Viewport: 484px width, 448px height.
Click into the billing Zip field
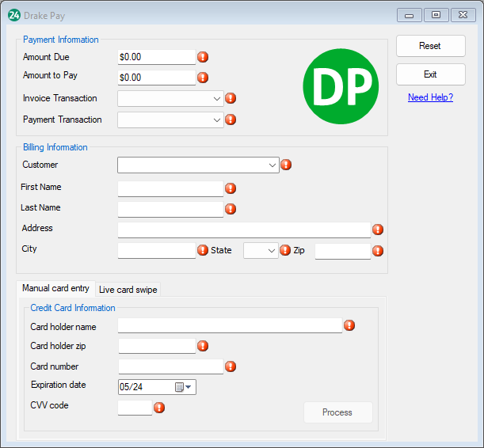pyautogui.click(x=343, y=251)
